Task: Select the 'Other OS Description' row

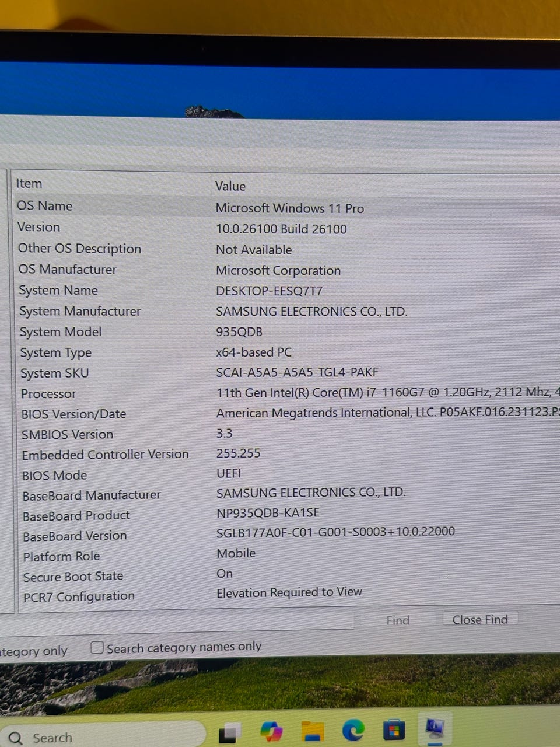Action: point(287,249)
